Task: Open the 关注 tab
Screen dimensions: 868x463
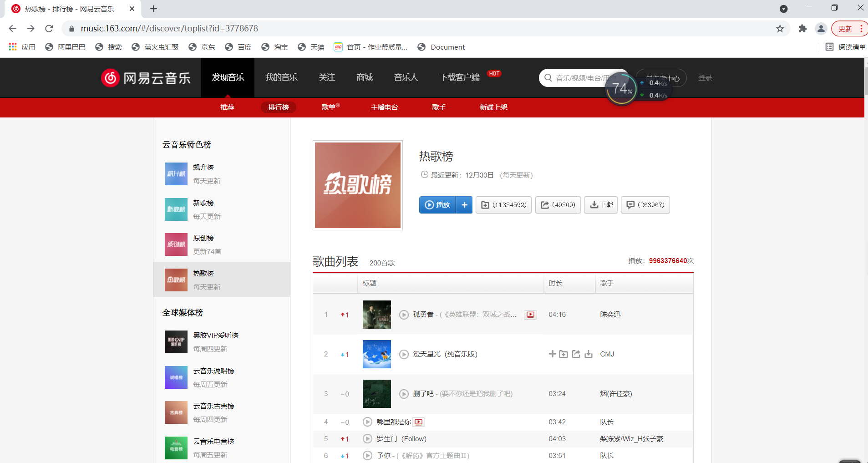Action: click(327, 78)
